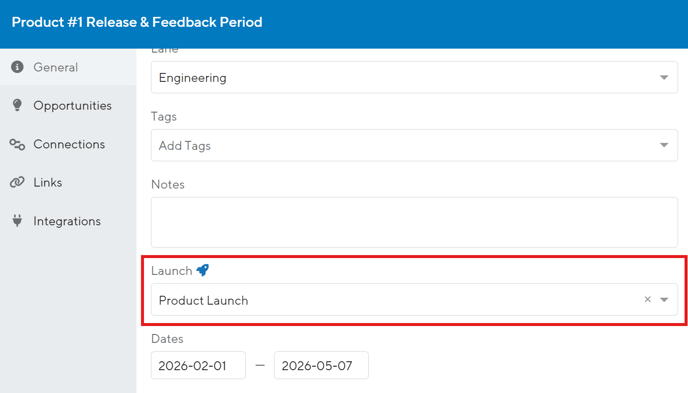Click inside the Notes text area

click(x=414, y=222)
